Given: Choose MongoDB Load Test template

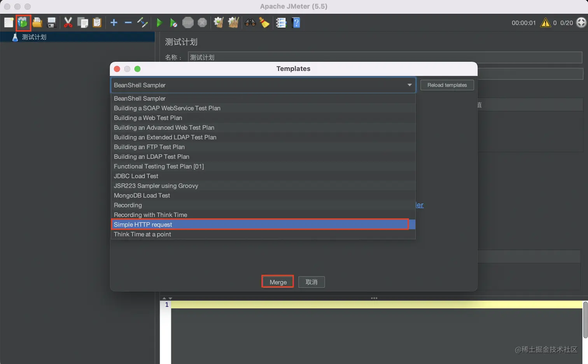Looking at the screenshot, I should pyautogui.click(x=263, y=195).
